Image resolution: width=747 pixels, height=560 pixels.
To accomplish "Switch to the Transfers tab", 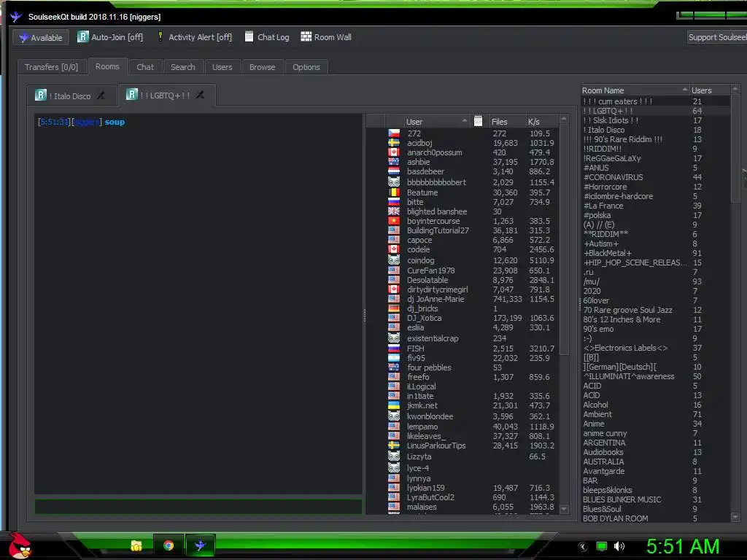I will [52, 67].
